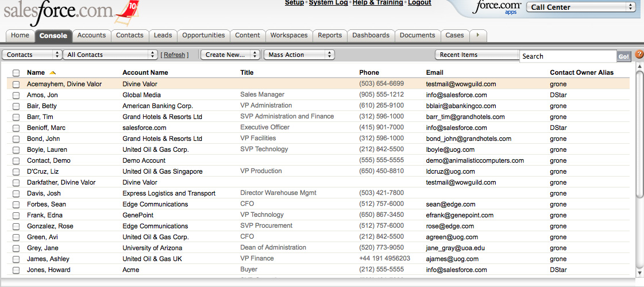Open the Workspaces tab
This screenshot has width=644, height=287.
[289, 35]
